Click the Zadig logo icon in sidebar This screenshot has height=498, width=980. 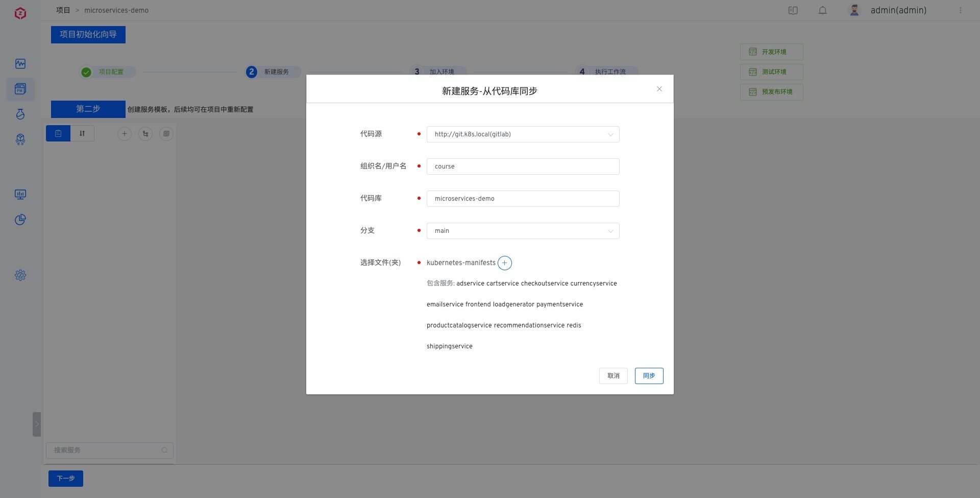click(20, 13)
